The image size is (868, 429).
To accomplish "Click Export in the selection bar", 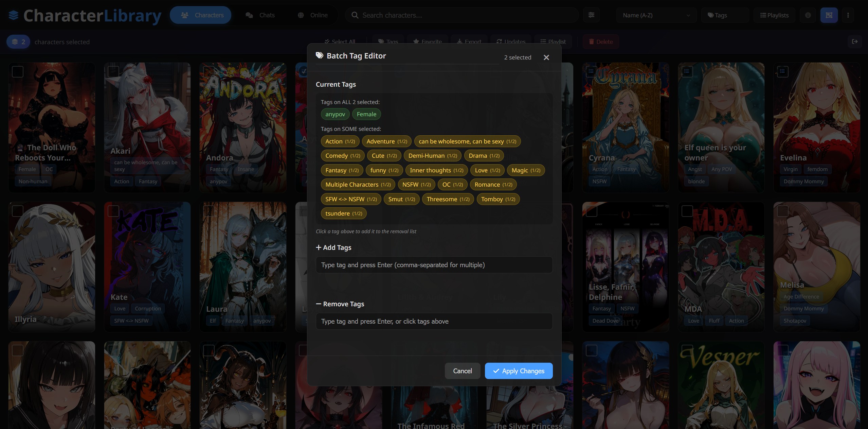I will [469, 41].
